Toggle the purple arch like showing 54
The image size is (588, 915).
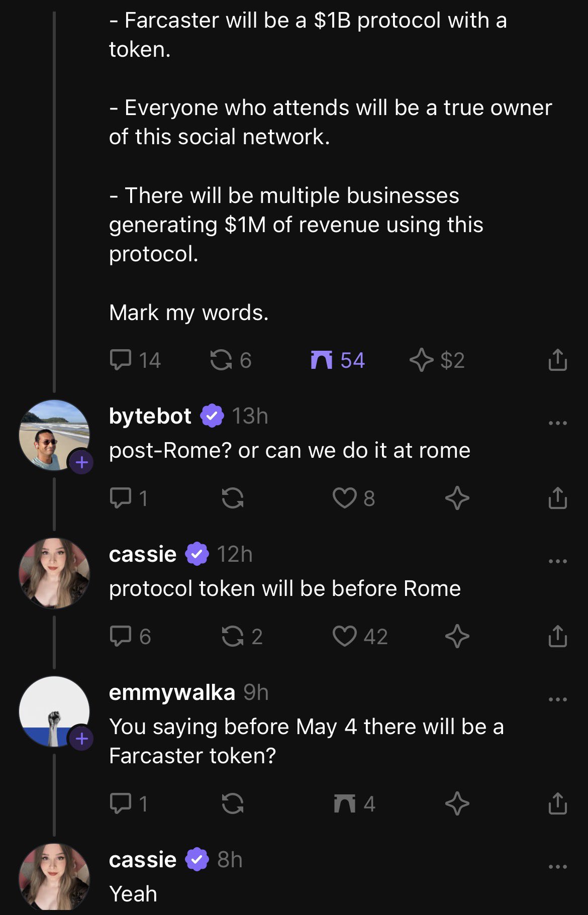322,360
